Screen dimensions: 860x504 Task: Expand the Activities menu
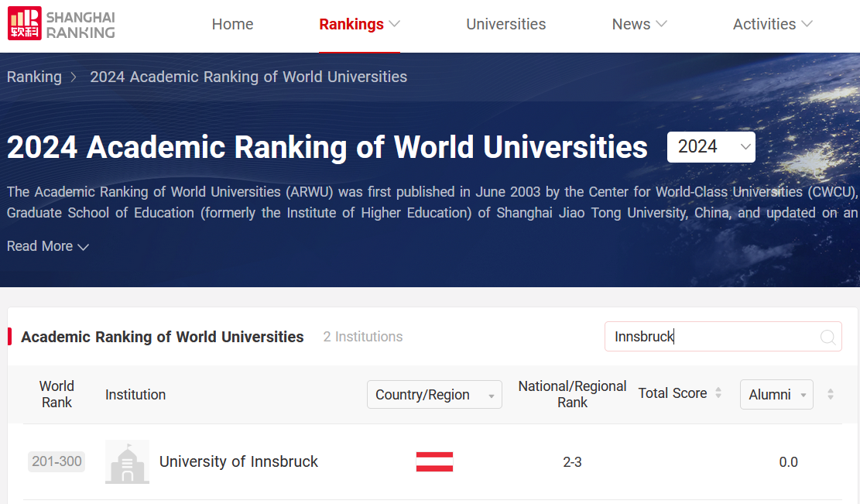(x=773, y=24)
